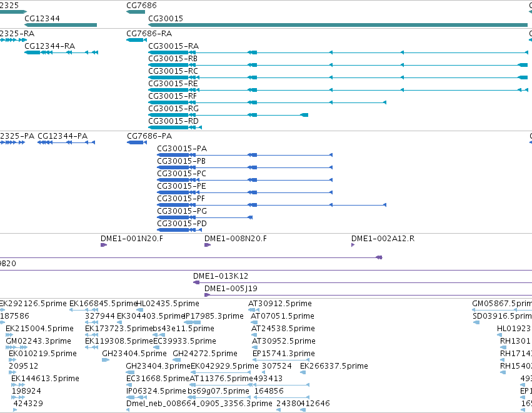The image size is (532, 413).
Task: Select the CG7686 gene label
Action: click(141, 6)
